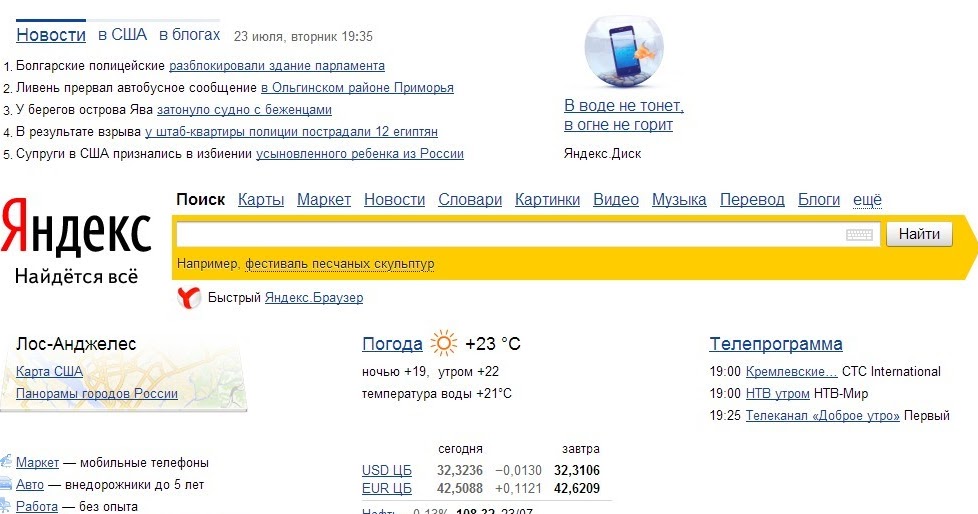This screenshot has height=514, width=978.
Task: Open the Яндекс.Браузер link
Action: pos(314,298)
